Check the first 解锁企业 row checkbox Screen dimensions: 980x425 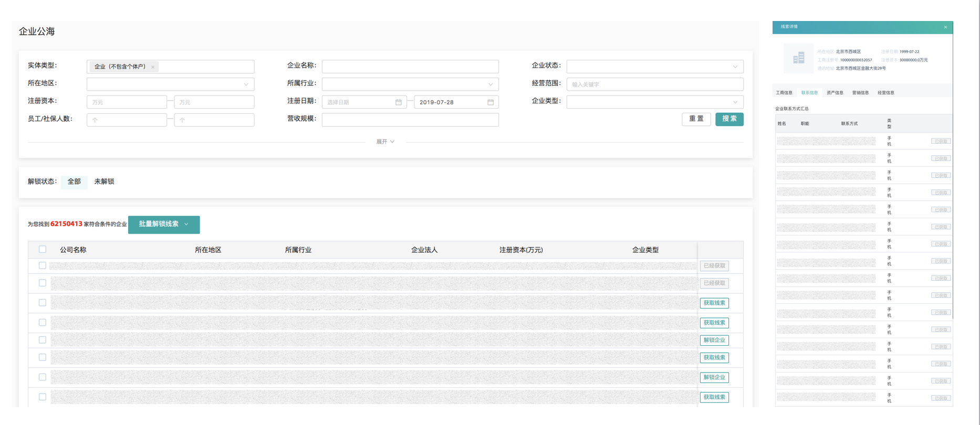coord(43,340)
